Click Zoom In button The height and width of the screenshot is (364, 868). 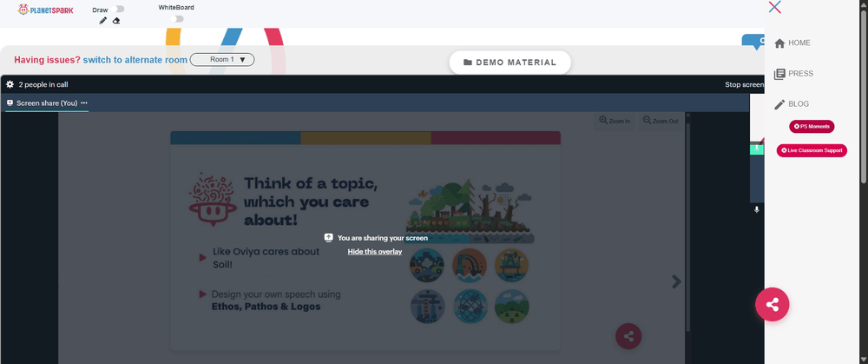615,121
